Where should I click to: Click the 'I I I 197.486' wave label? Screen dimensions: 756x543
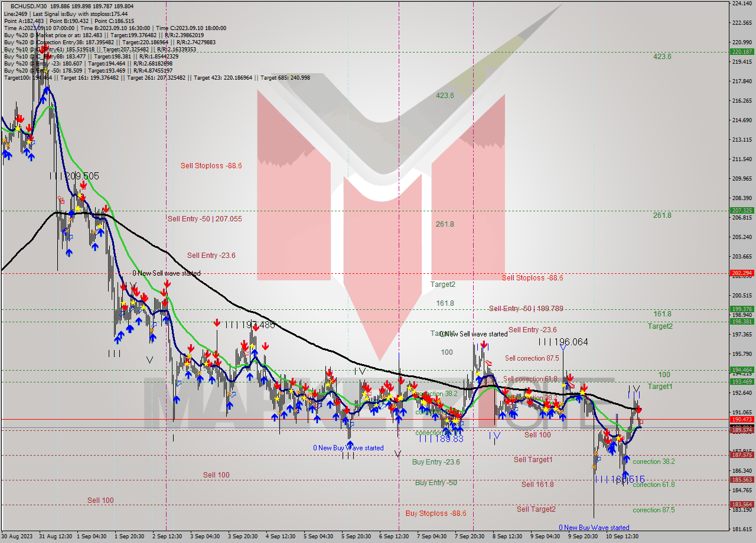point(250,325)
